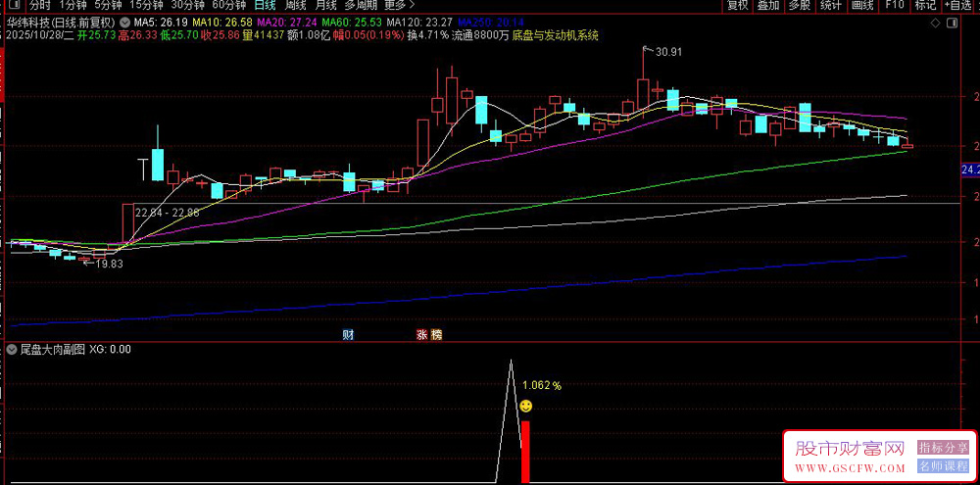Click the 叠加 overlay button
Image resolution: width=980 pixels, height=485 pixels.
point(768,5)
